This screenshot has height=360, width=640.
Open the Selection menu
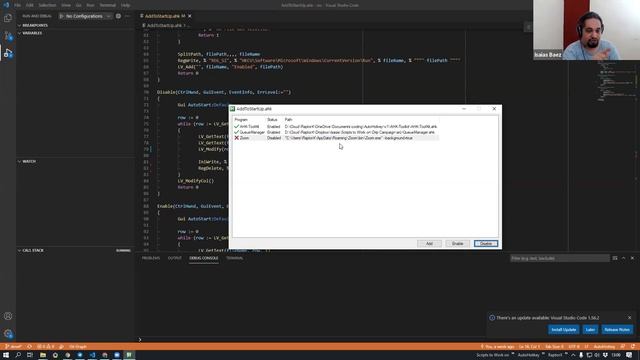pos(47,5)
